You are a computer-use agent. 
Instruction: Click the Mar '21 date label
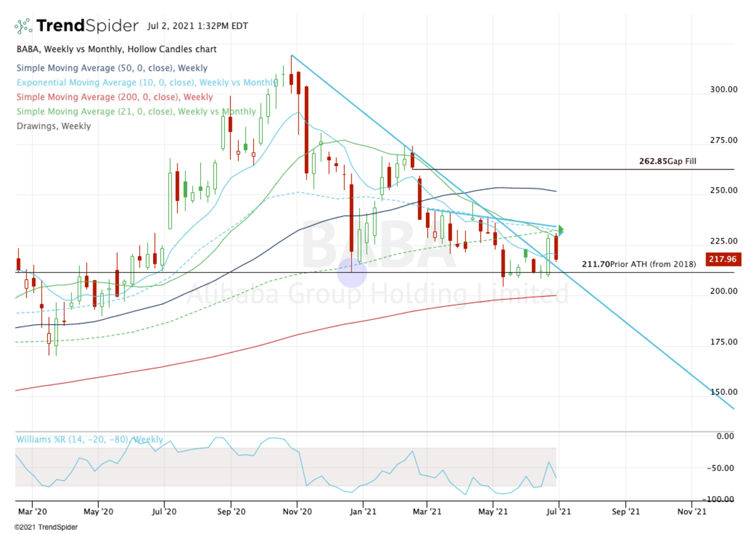coord(427,512)
